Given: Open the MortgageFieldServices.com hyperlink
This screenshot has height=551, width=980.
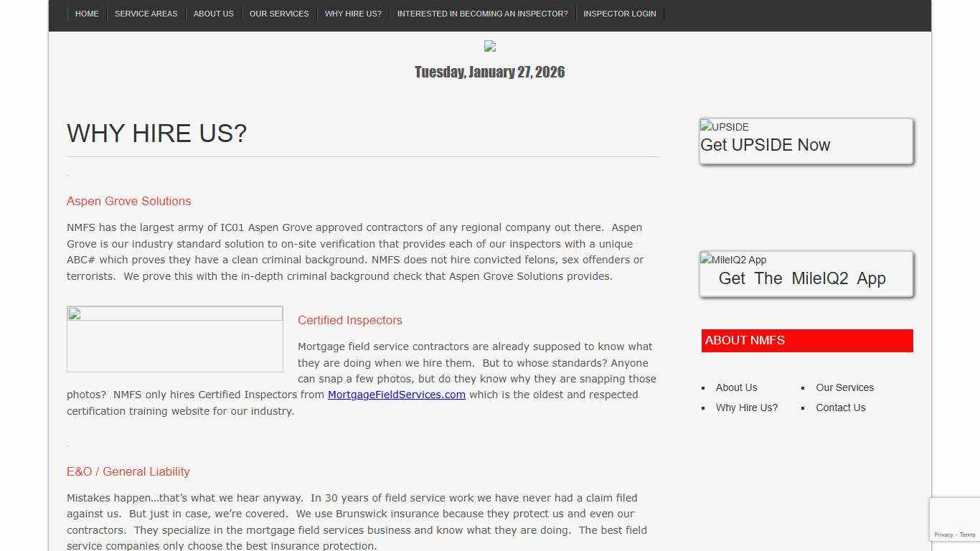Looking at the screenshot, I should pyautogui.click(x=397, y=395).
